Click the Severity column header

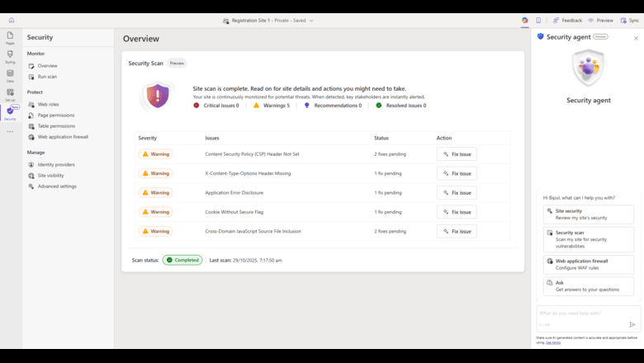pos(148,139)
